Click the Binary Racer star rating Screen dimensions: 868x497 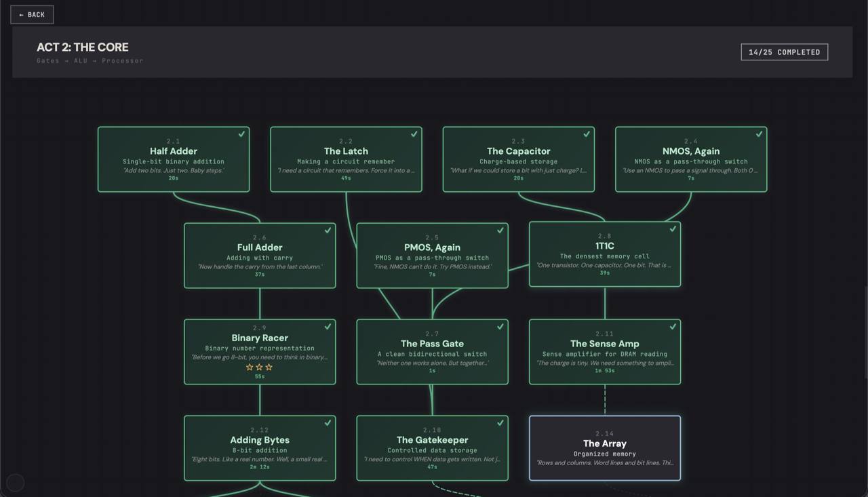pos(260,367)
